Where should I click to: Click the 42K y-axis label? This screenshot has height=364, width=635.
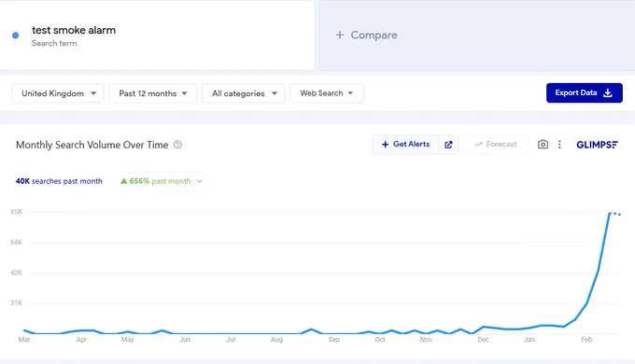(x=16, y=273)
